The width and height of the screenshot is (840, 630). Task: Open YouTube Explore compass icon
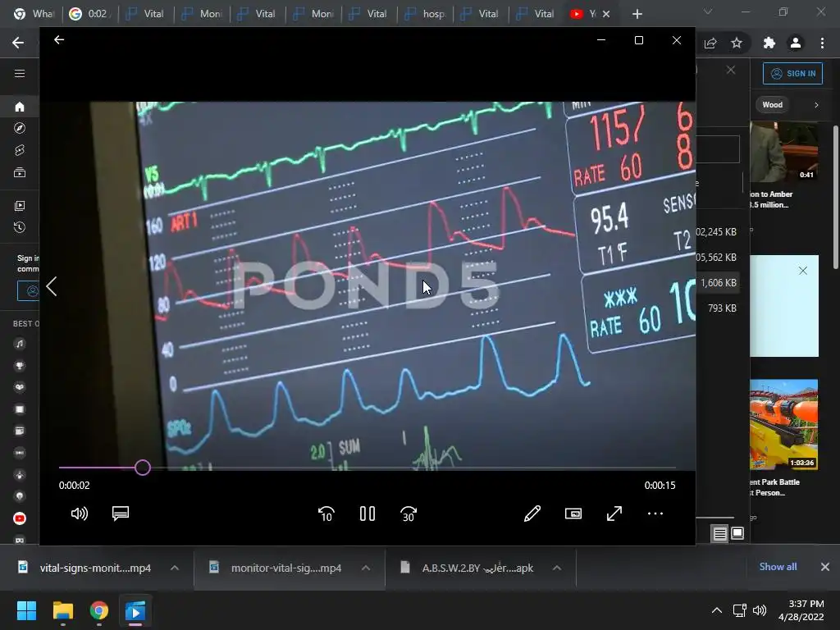click(x=20, y=128)
